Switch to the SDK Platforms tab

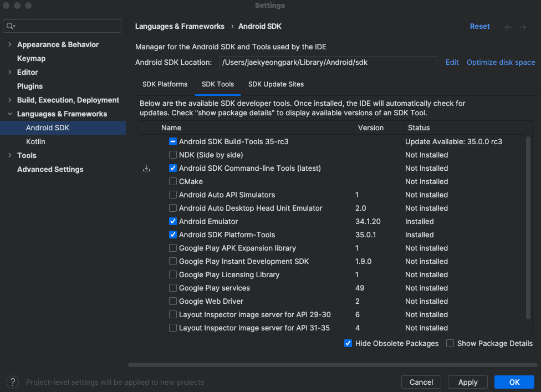(x=165, y=84)
